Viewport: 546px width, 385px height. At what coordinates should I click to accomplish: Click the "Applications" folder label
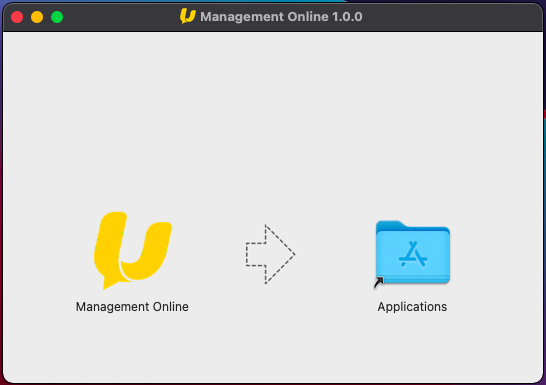click(x=412, y=307)
